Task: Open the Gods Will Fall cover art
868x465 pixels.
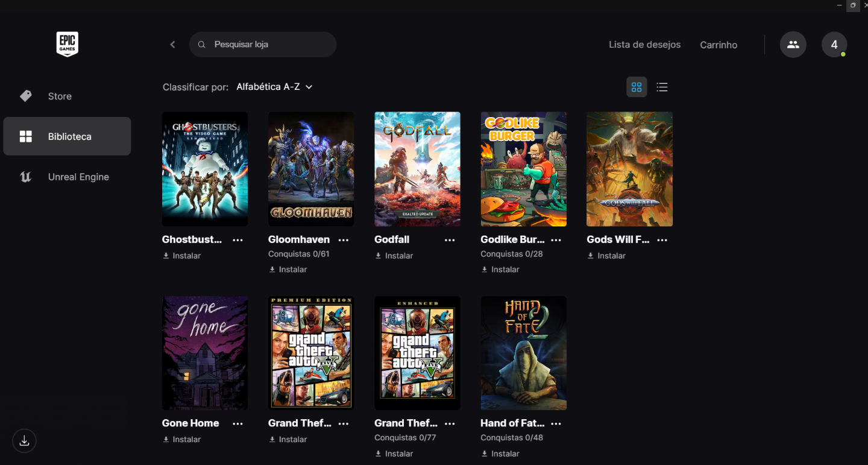Action: coord(629,169)
